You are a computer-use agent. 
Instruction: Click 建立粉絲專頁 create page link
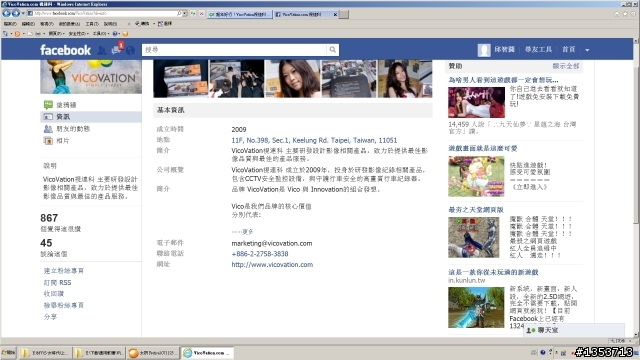pyautogui.click(x=64, y=271)
